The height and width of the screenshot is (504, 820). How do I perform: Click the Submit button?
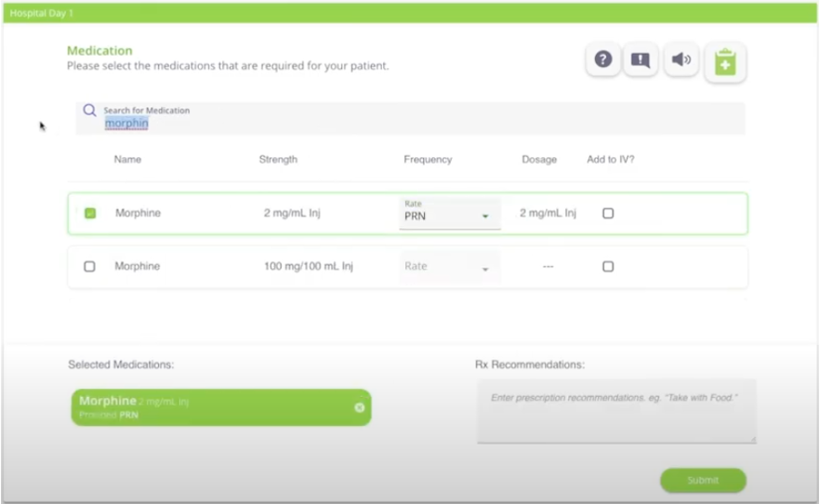pyautogui.click(x=703, y=480)
